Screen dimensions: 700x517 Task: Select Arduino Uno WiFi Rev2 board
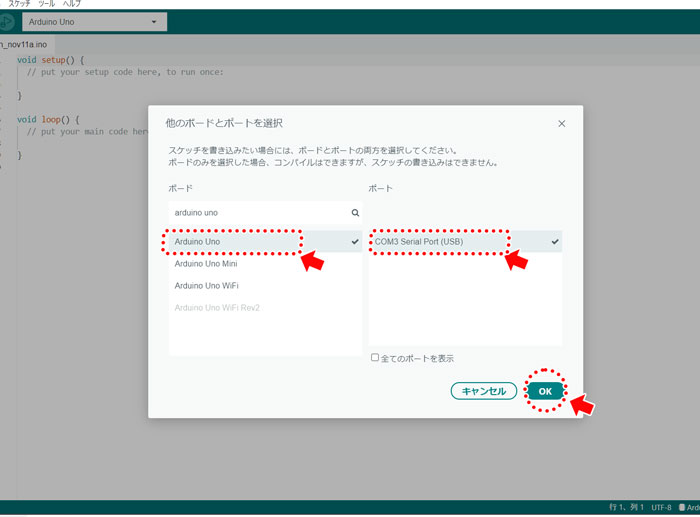point(265,308)
